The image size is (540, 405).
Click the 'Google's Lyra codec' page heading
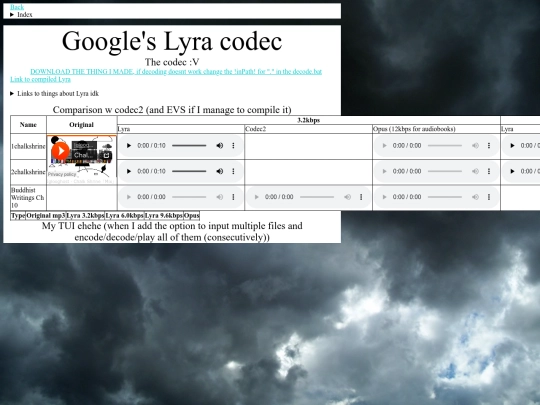172,41
